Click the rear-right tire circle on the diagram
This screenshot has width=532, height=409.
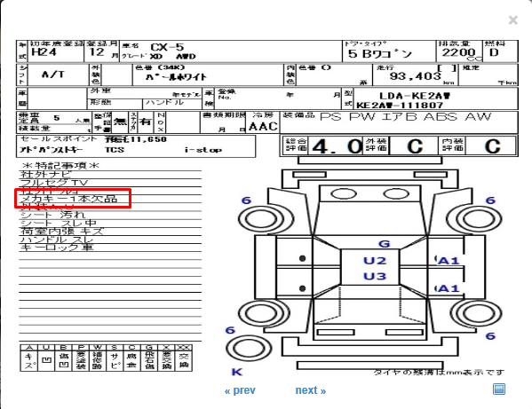(x=479, y=313)
